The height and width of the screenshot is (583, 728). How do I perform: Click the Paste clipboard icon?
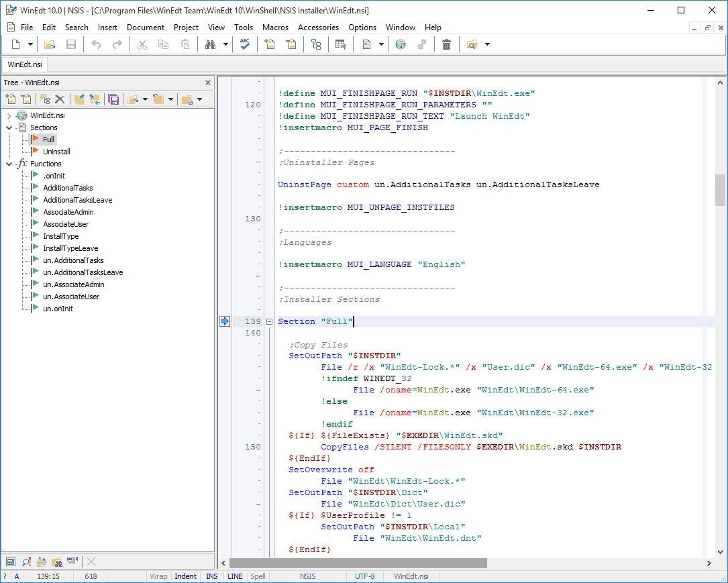tap(185, 44)
